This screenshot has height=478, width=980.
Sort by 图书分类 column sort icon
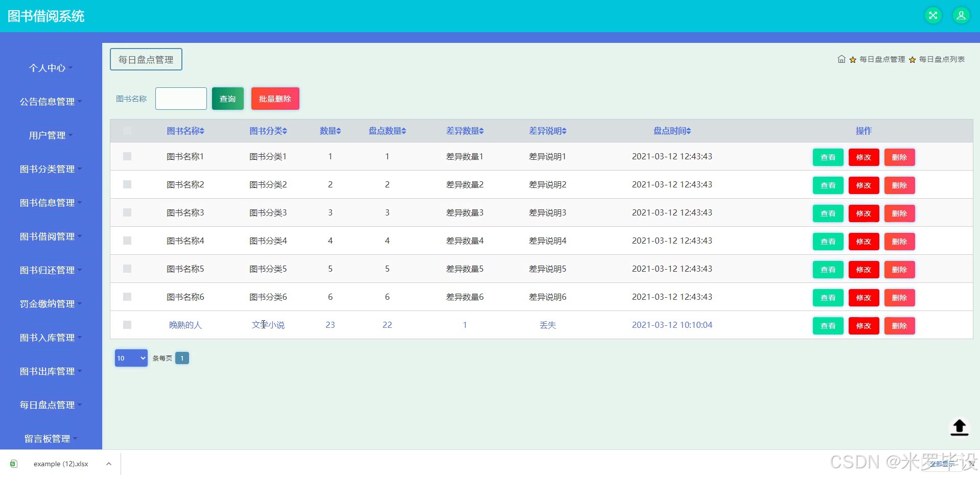285,131
